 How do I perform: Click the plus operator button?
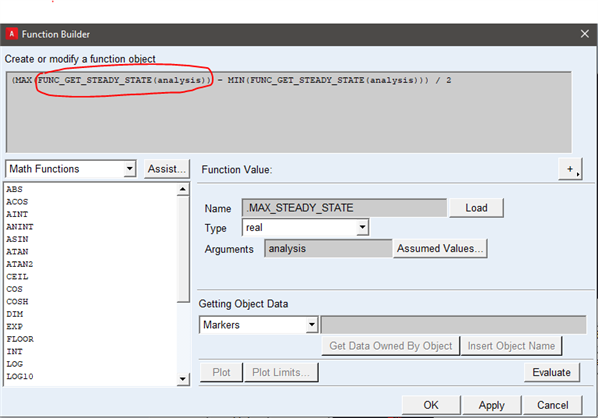click(570, 169)
